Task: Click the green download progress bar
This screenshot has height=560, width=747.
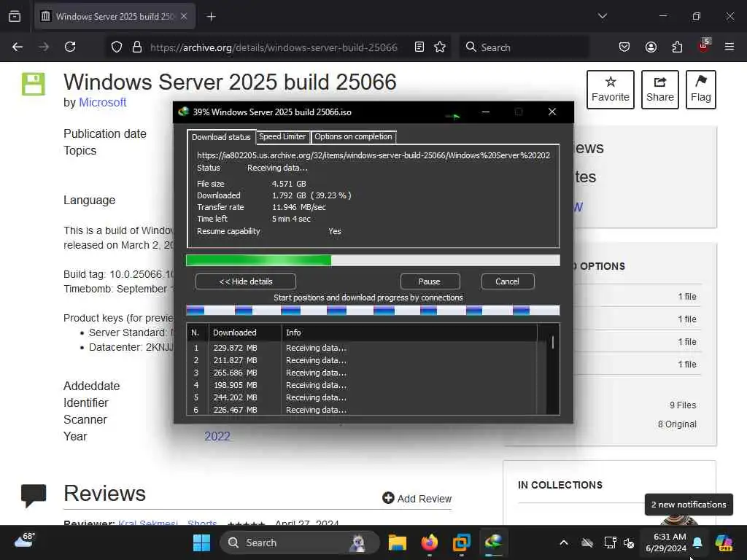Action: [373, 260]
